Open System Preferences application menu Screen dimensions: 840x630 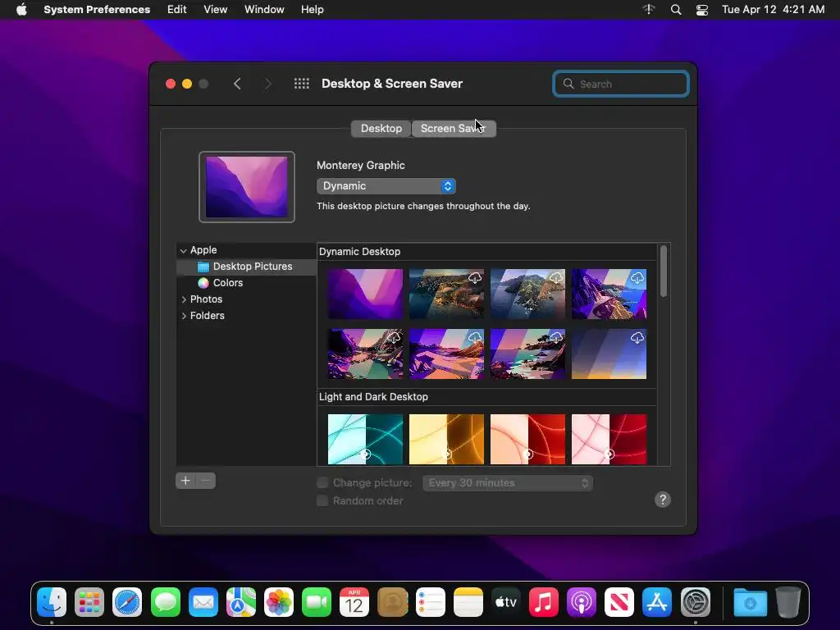pyautogui.click(x=97, y=10)
